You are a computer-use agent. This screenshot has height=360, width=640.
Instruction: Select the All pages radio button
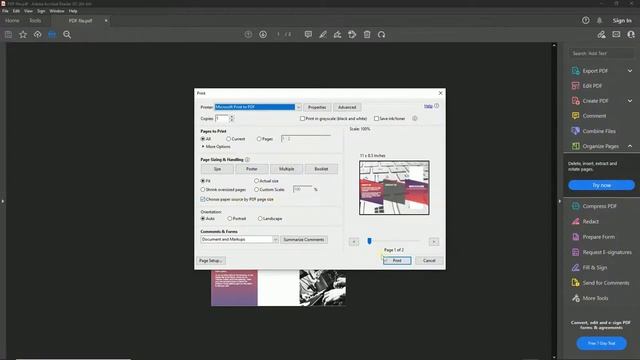[203, 139]
